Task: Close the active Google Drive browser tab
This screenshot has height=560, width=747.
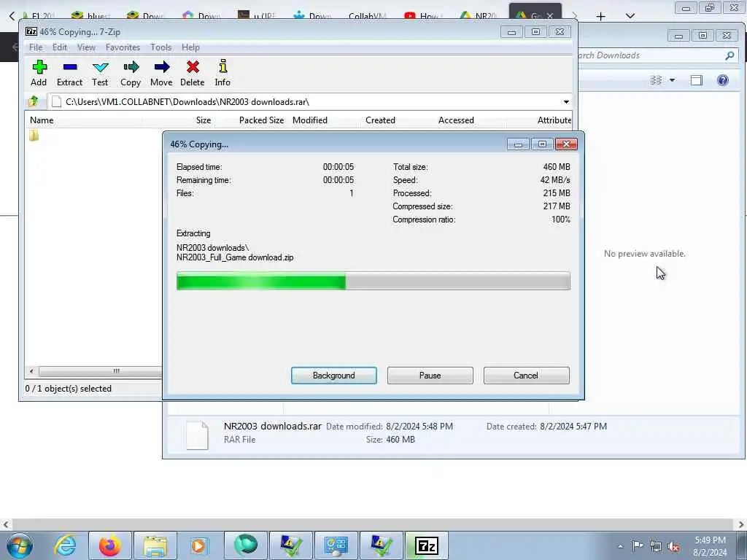Action: [x=550, y=16]
